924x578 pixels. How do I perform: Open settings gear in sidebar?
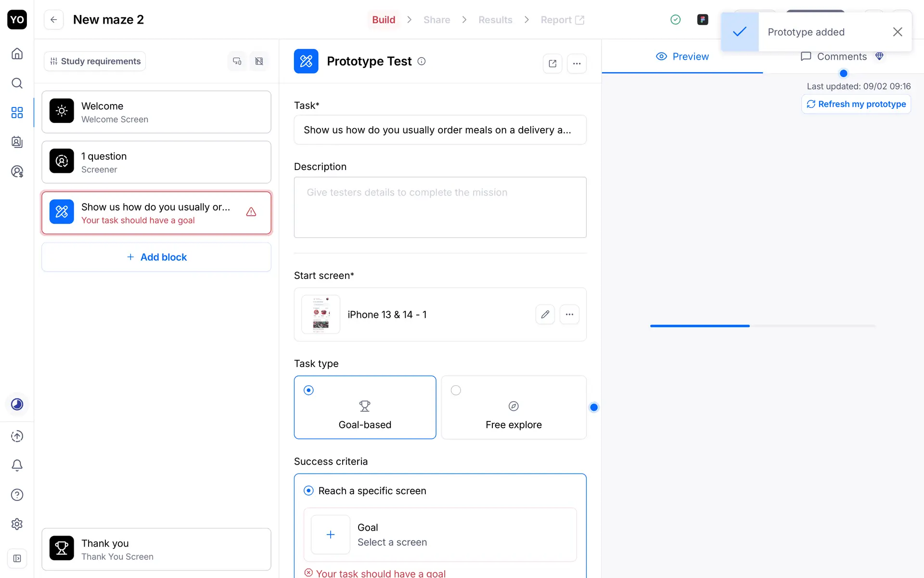(17, 524)
